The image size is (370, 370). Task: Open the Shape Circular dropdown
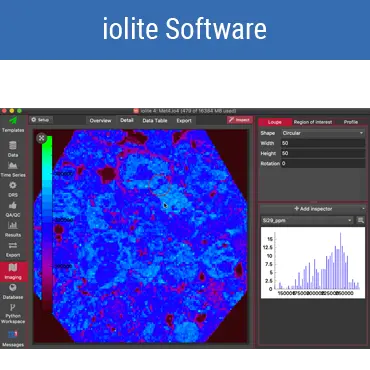tap(323, 133)
